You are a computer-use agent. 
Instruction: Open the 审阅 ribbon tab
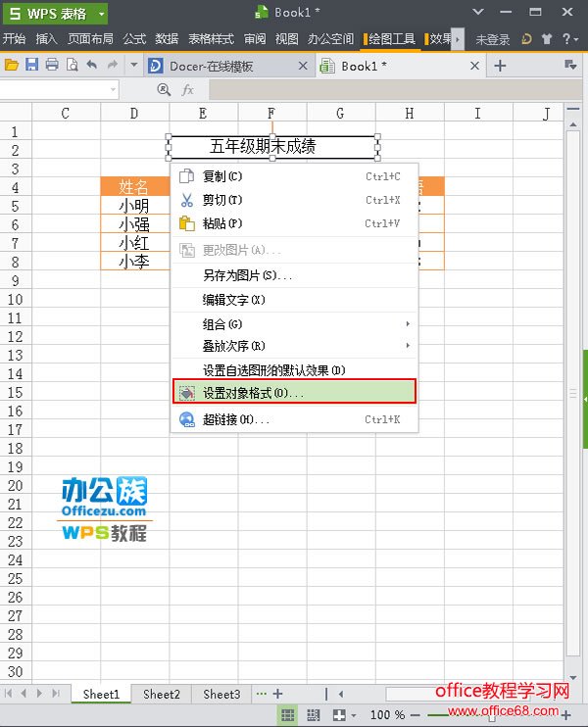tap(255, 39)
